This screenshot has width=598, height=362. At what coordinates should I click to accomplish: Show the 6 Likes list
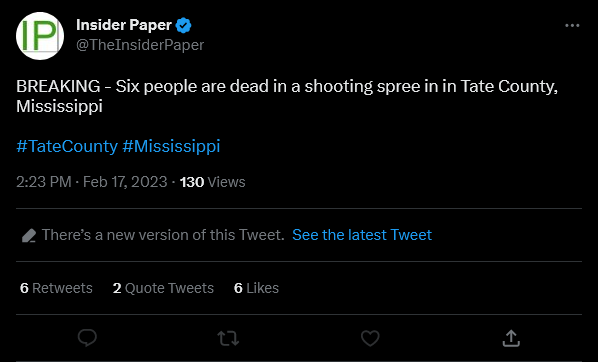256,288
